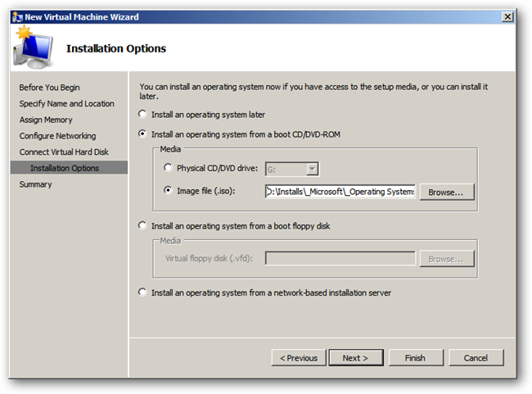Click the wizard icon in the title bar

[x=17, y=17]
